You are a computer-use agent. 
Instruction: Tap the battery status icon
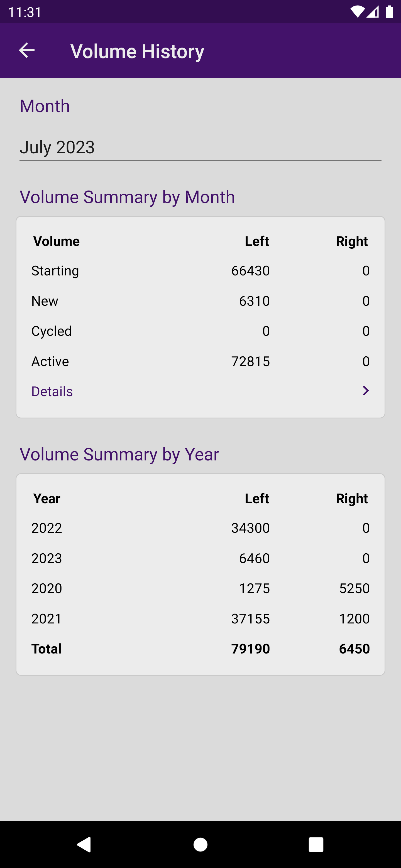point(389,12)
